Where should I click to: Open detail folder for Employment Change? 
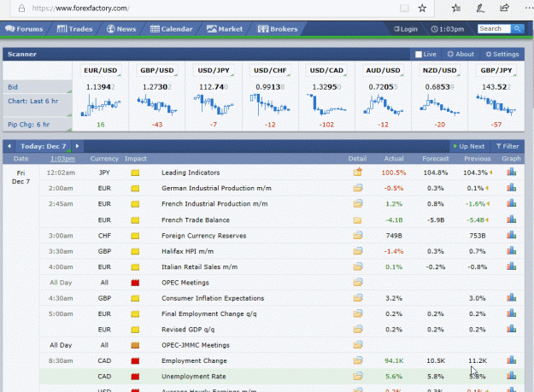pos(358,360)
